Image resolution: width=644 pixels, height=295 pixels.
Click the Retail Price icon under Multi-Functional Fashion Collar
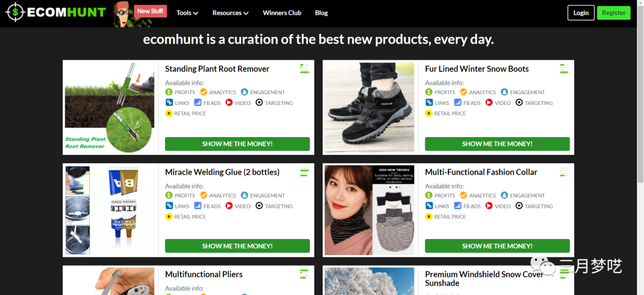point(429,217)
